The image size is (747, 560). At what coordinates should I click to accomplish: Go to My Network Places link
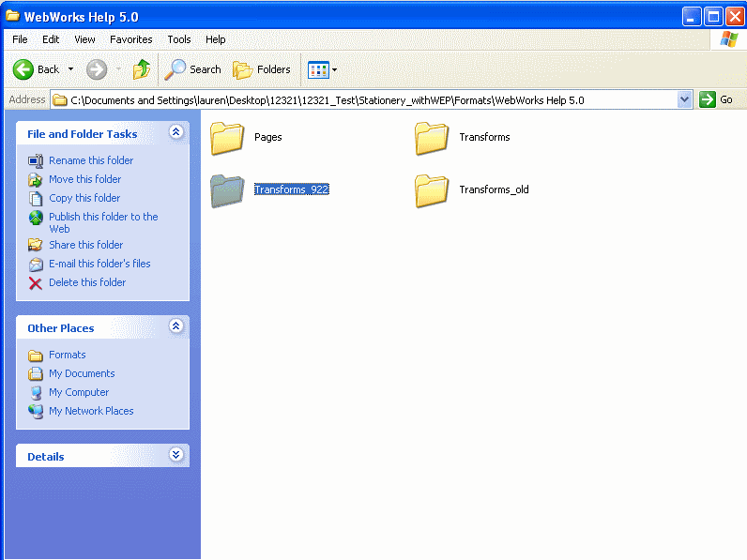coord(91,411)
